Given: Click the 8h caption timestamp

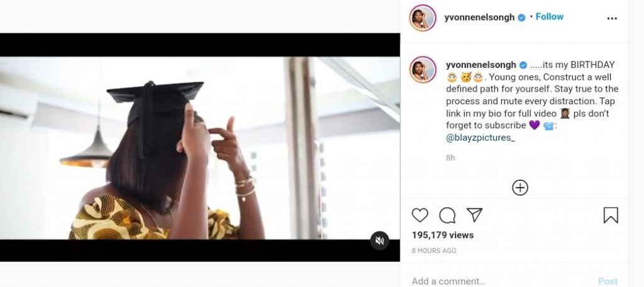Looking at the screenshot, I should tap(450, 158).
